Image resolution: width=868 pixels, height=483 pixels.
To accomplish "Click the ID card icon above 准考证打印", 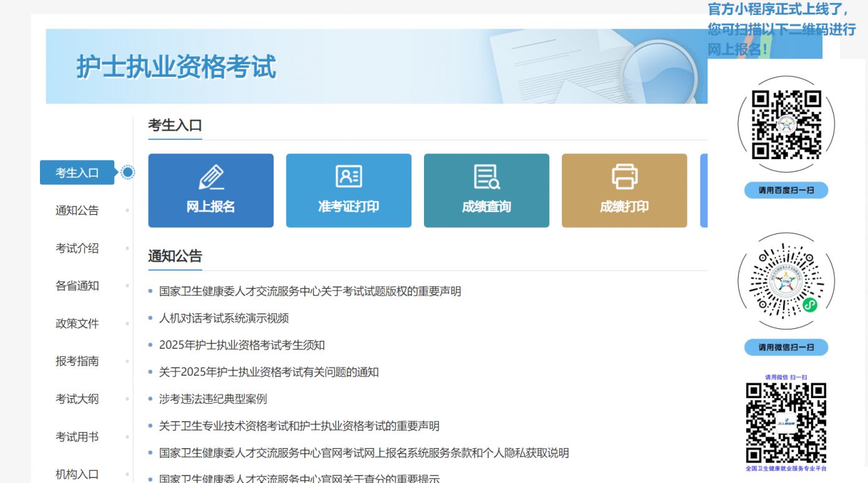I will click(x=348, y=177).
